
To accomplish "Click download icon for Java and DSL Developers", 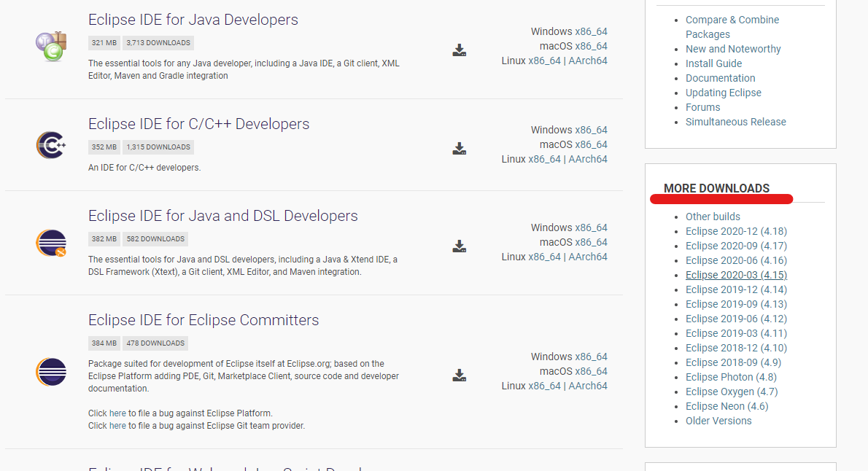I will (460, 246).
